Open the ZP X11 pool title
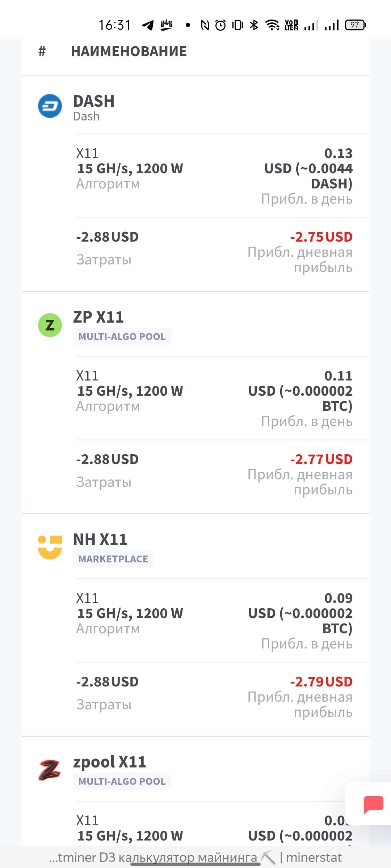 (98, 317)
